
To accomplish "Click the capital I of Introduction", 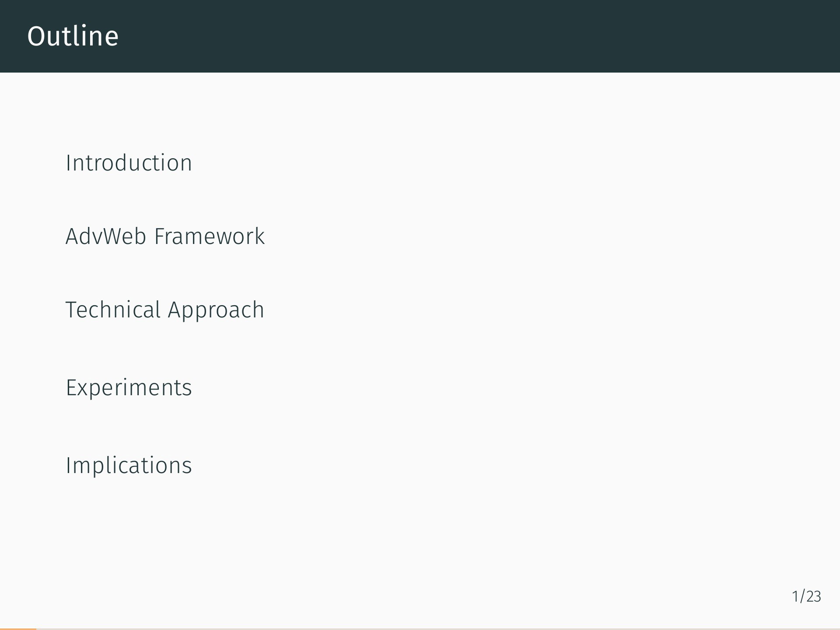I will (68, 163).
